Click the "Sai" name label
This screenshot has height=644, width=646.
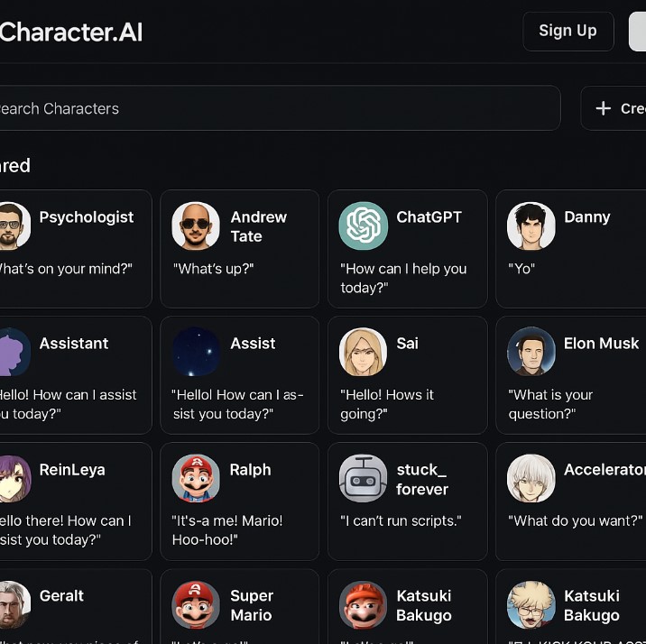pyautogui.click(x=408, y=344)
